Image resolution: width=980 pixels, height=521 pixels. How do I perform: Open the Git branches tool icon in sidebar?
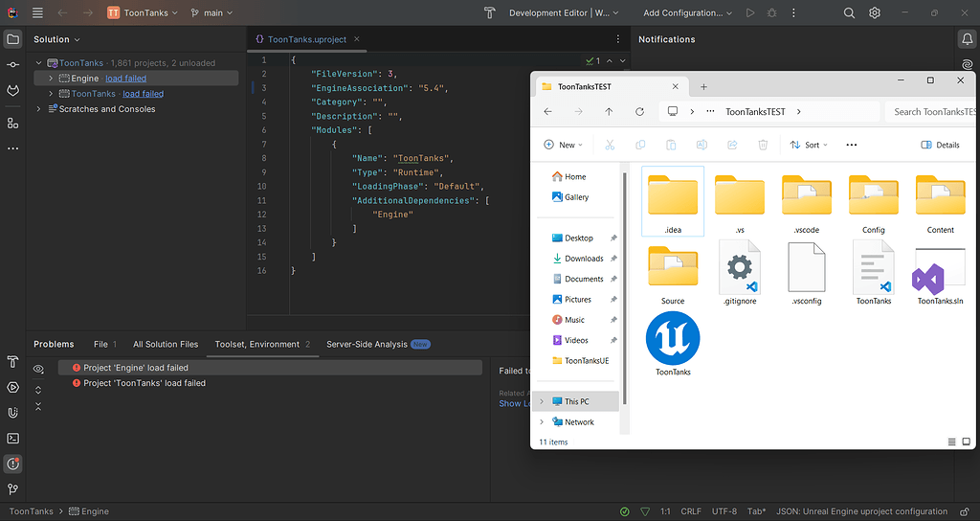click(x=12, y=489)
